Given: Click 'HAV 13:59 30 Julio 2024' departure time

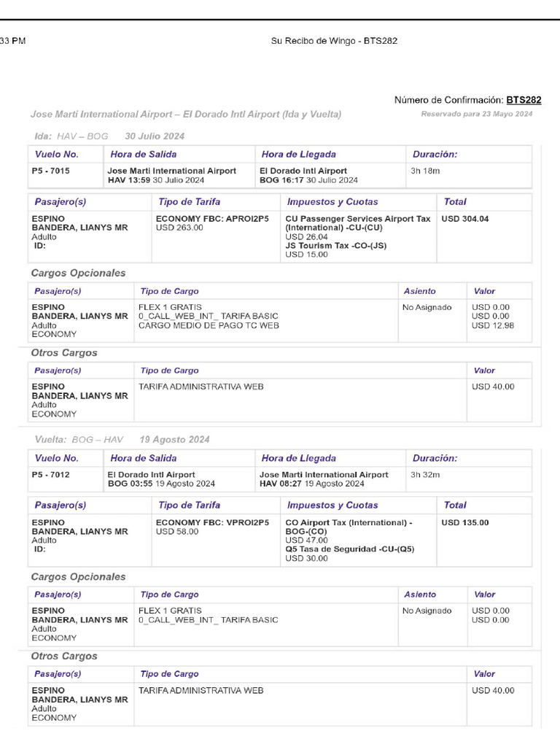Looking at the screenshot, I should click(156, 180).
